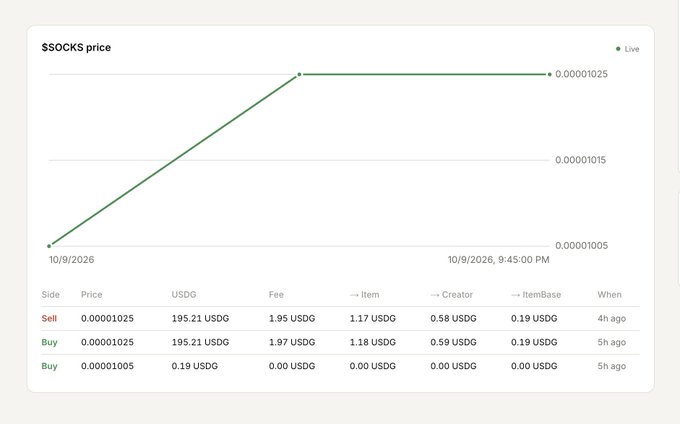The height and width of the screenshot is (424, 680).
Task: Click the 1.95 USDG fee cell
Action: (292, 319)
